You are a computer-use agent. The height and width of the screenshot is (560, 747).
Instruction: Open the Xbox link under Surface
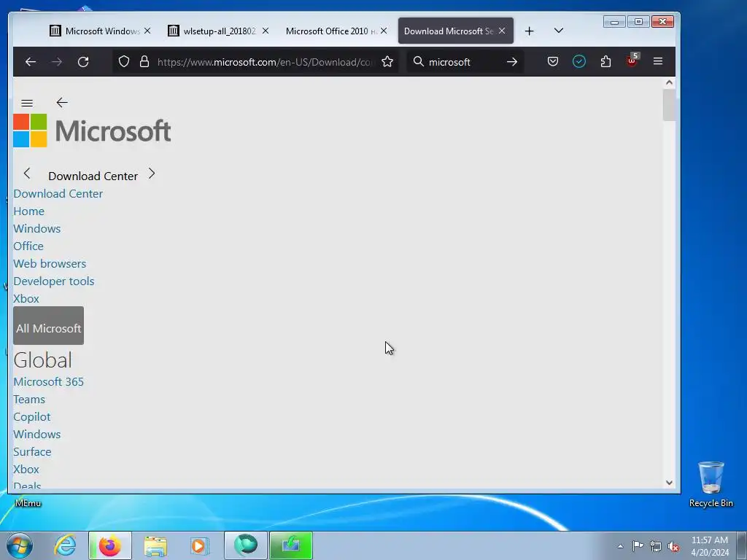click(26, 470)
